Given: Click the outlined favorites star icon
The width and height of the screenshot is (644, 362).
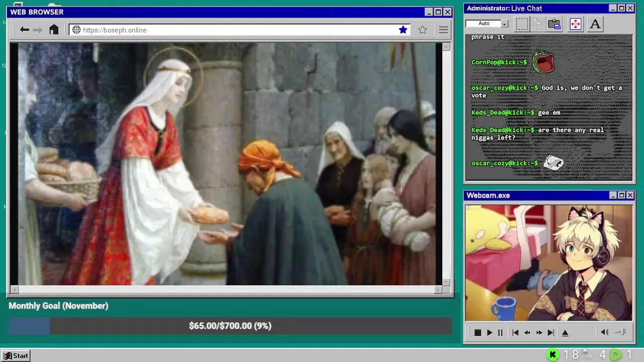Looking at the screenshot, I should [423, 30].
